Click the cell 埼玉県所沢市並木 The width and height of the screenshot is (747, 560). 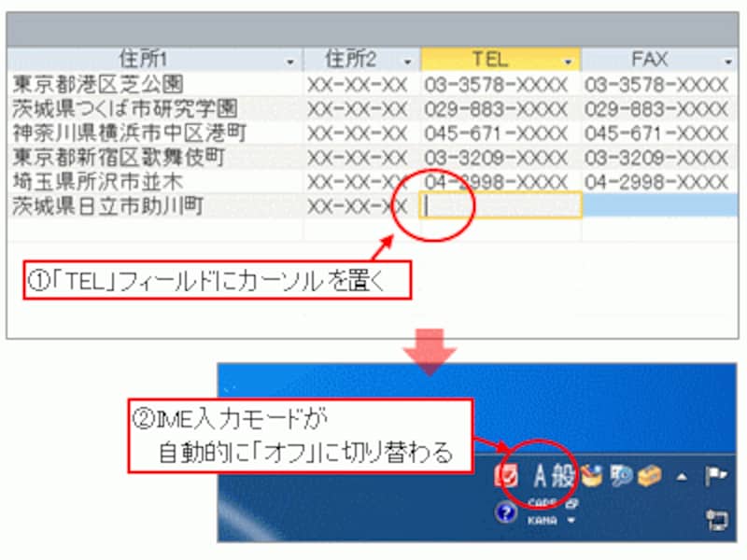click(155, 181)
